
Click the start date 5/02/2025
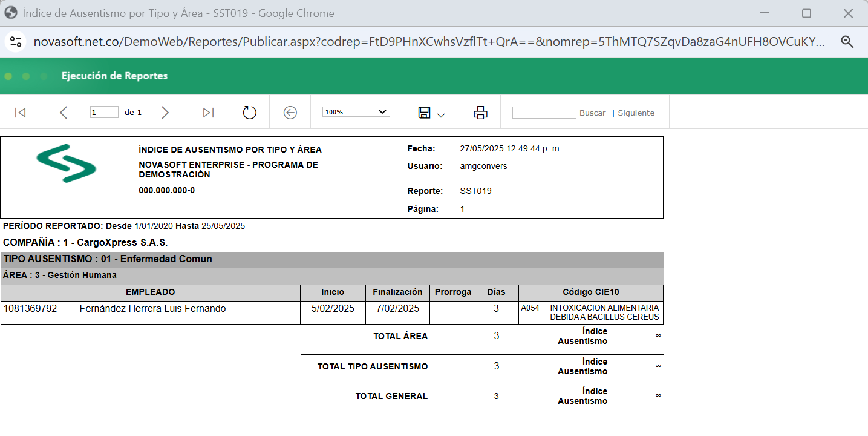pyautogui.click(x=333, y=309)
